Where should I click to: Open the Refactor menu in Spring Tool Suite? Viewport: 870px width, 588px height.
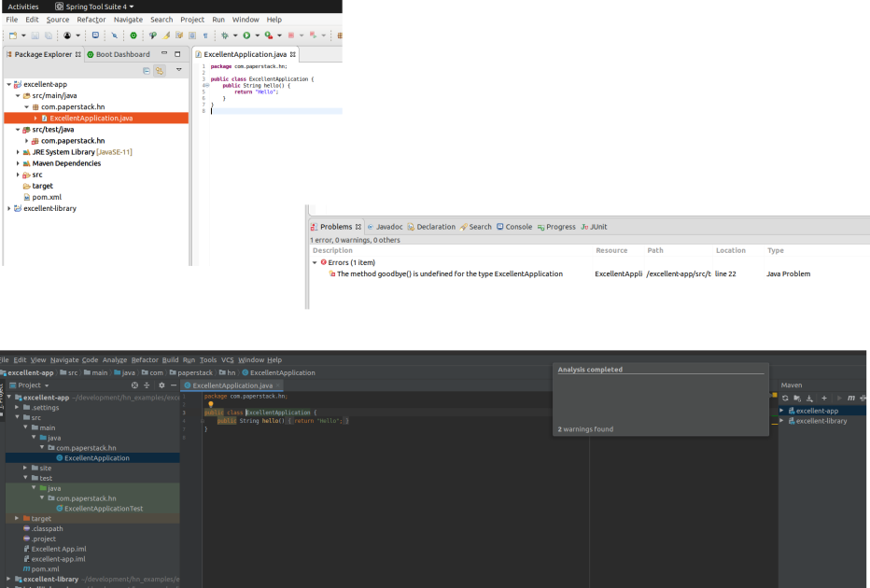(91, 20)
